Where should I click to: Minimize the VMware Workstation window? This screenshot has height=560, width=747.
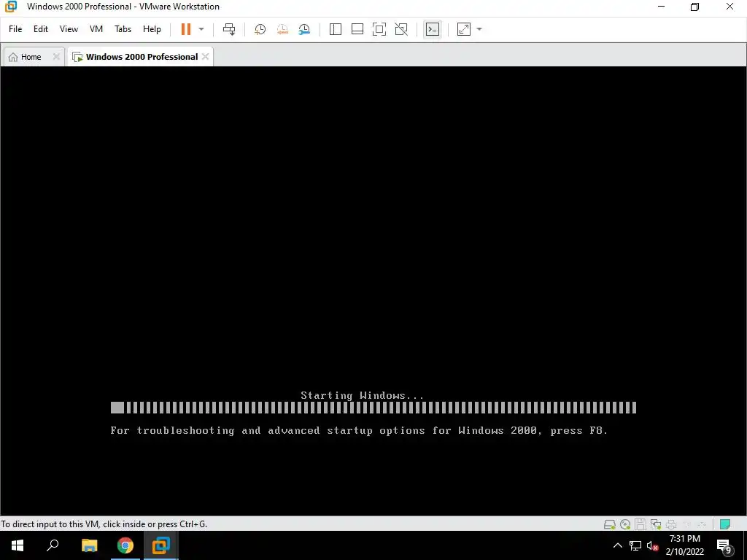click(661, 7)
